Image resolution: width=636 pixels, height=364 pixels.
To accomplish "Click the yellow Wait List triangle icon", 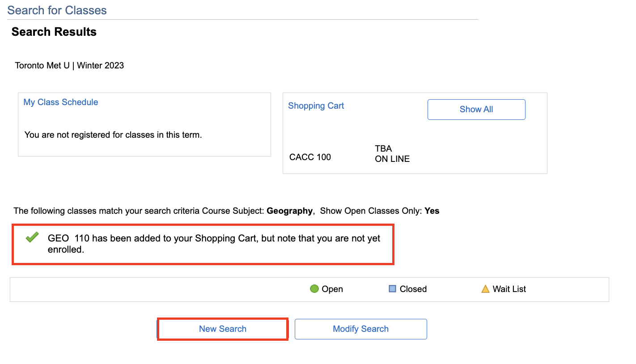I will tap(485, 289).
